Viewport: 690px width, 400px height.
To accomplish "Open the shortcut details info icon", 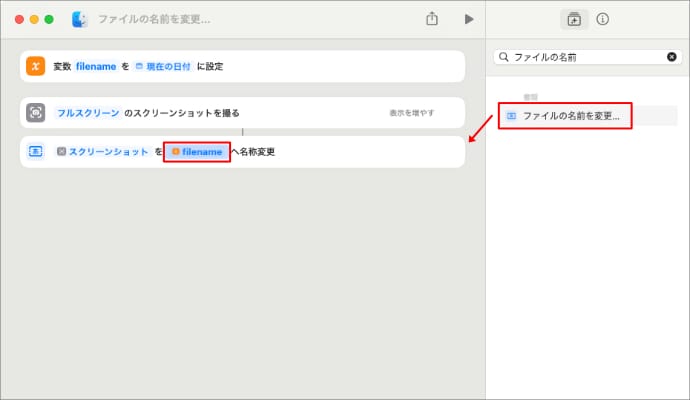I will [603, 19].
